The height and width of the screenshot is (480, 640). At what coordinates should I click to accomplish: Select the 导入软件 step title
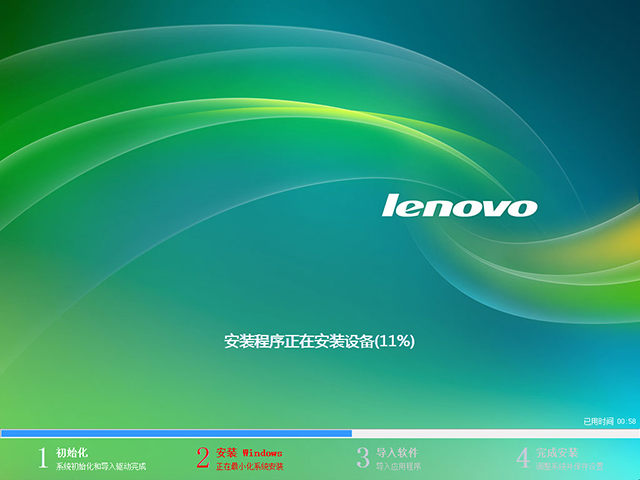[396, 452]
